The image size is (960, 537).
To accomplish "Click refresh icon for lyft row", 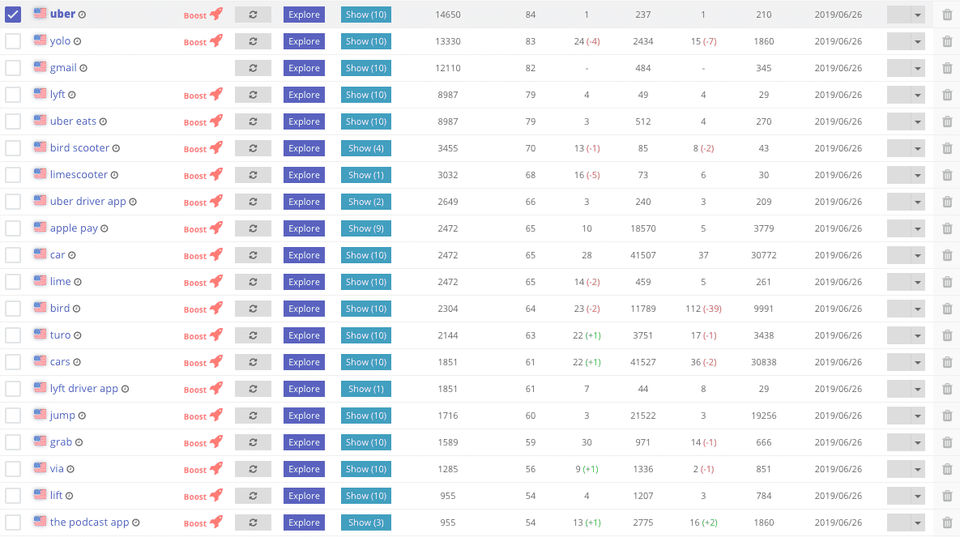I will click(x=253, y=95).
